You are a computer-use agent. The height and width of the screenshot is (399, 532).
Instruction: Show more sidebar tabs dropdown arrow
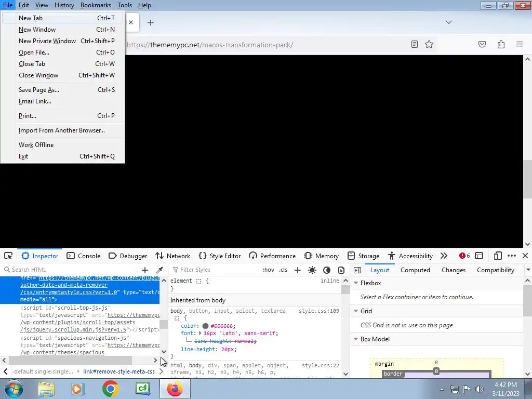[x=528, y=270]
